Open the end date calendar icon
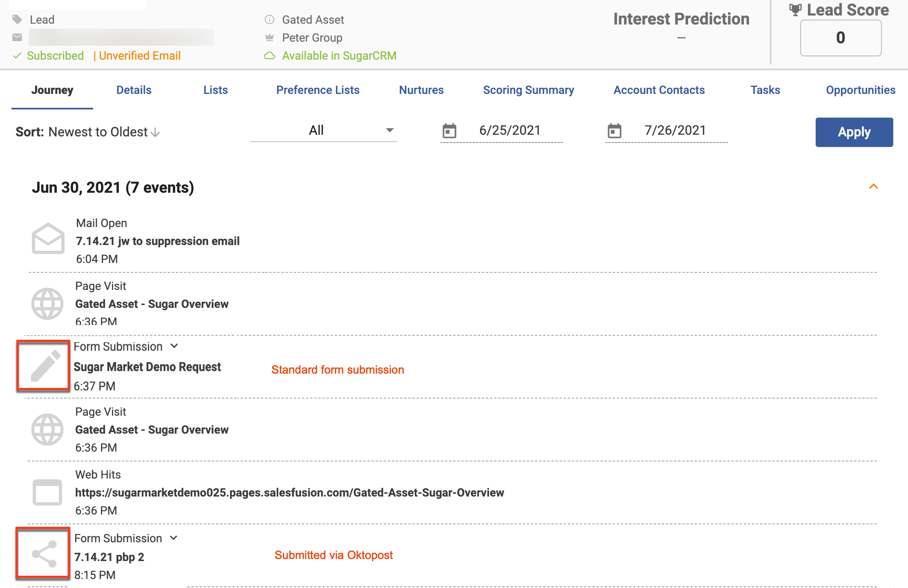Image resolution: width=908 pixels, height=588 pixels. coord(614,131)
